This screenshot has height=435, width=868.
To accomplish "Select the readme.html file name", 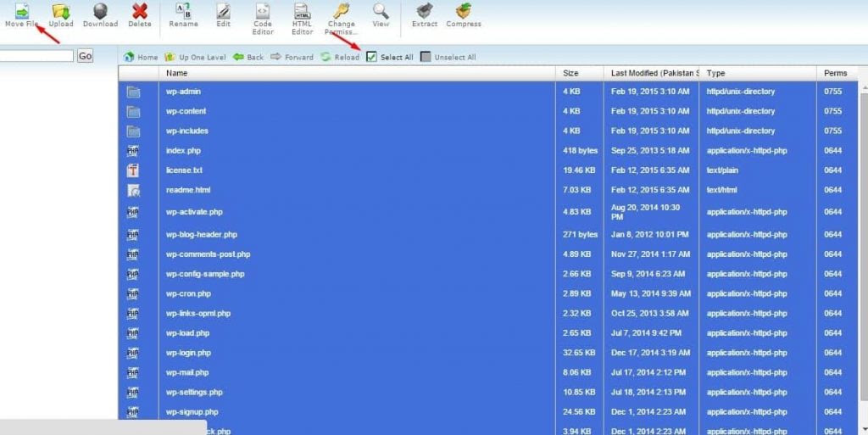I will click(188, 190).
